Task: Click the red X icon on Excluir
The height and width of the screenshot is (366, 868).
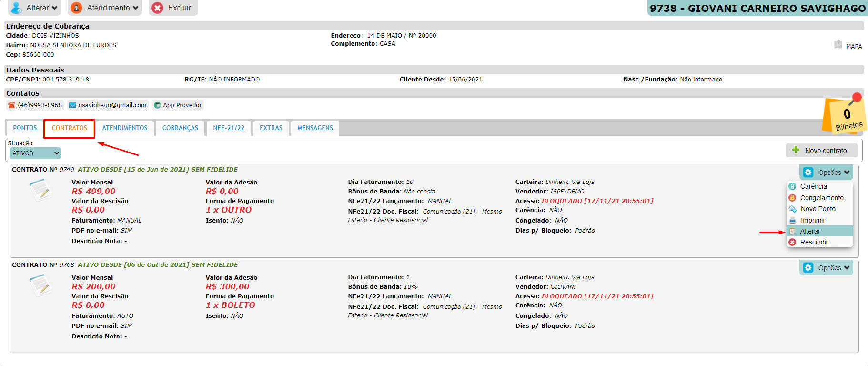Action: 158,8
